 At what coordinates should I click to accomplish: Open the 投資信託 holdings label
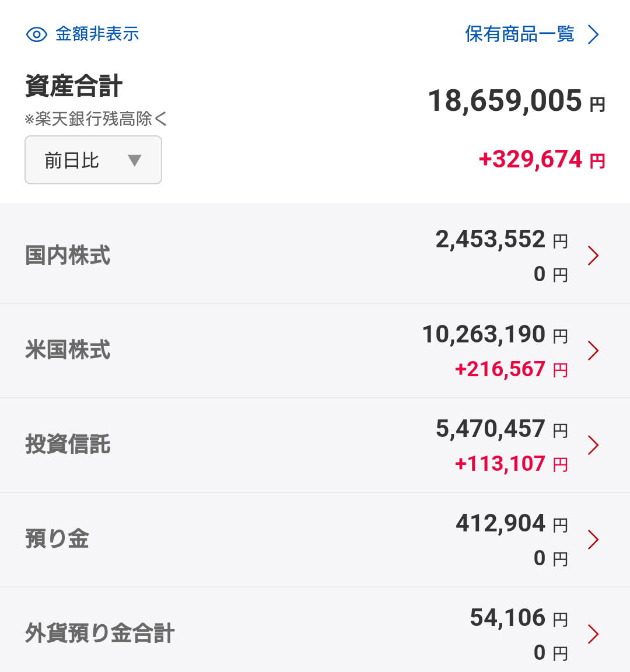[x=68, y=444]
